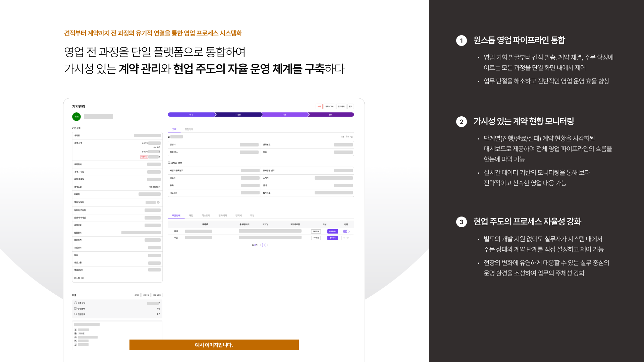Click the 발행금액 calendar icon

[75, 308]
